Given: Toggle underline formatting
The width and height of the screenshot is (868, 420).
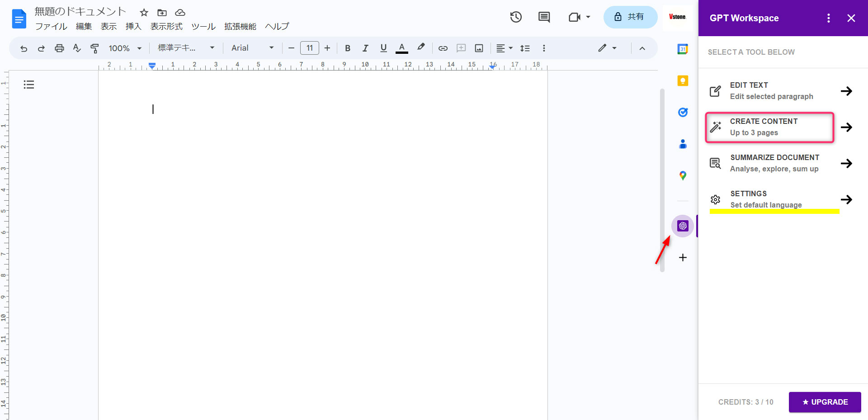Looking at the screenshot, I should tap(383, 48).
